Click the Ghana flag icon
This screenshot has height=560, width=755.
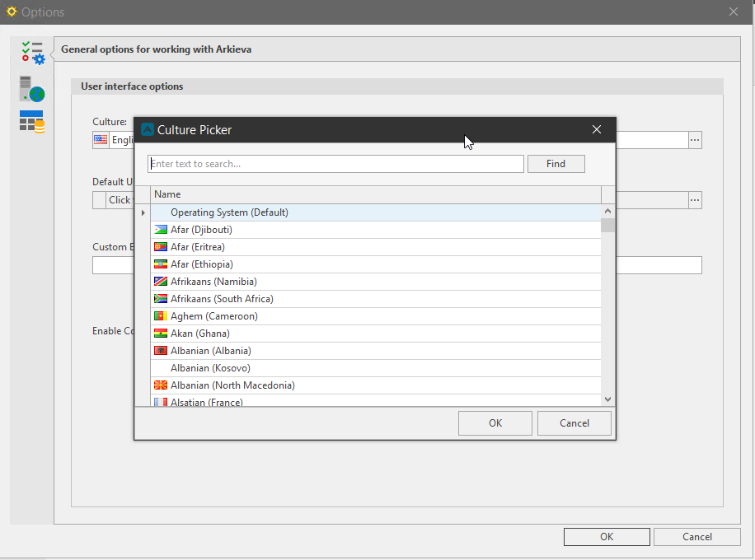(161, 334)
